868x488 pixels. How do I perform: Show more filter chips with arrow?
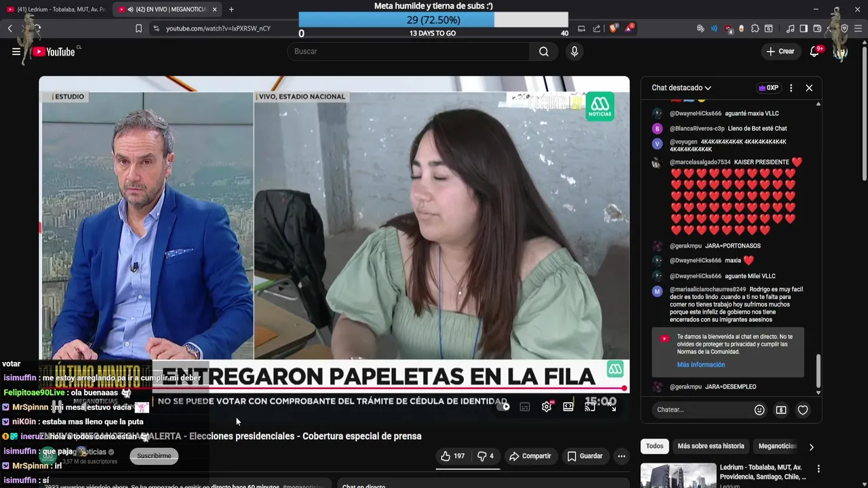click(x=811, y=447)
